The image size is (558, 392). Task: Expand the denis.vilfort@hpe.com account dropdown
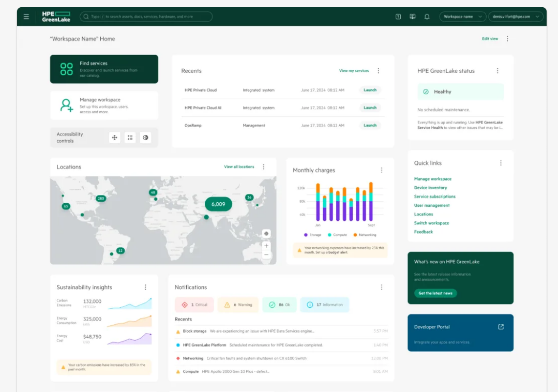point(516,17)
